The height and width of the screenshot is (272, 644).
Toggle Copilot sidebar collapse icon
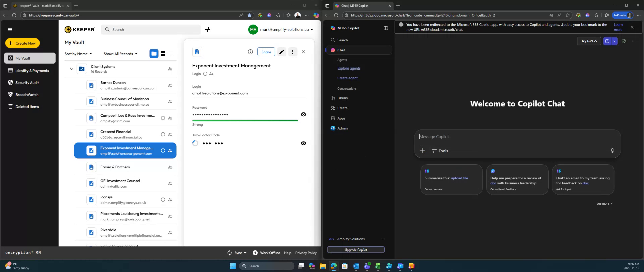[386, 28]
